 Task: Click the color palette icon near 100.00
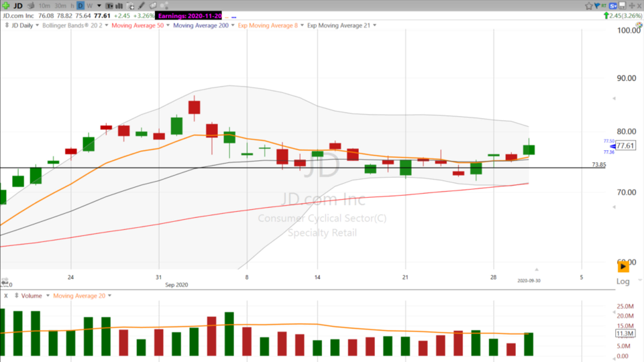[639, 25]
